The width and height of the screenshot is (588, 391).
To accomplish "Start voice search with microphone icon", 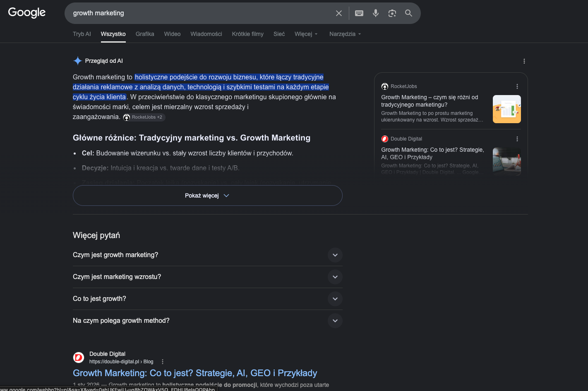I will [x=376, y=13].
